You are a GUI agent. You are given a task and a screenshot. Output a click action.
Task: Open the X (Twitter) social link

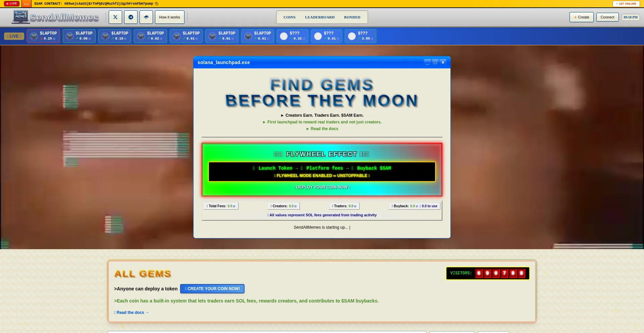(115, 17)
